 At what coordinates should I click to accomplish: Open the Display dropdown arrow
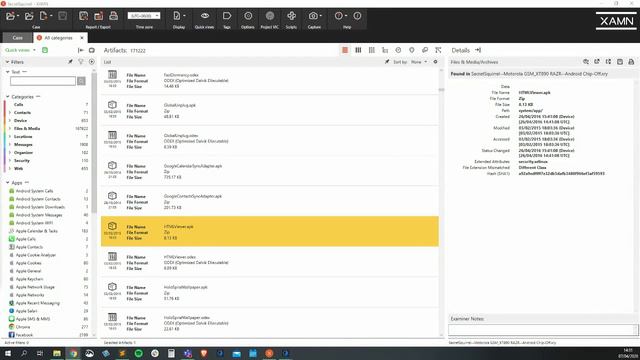(184, 16)
